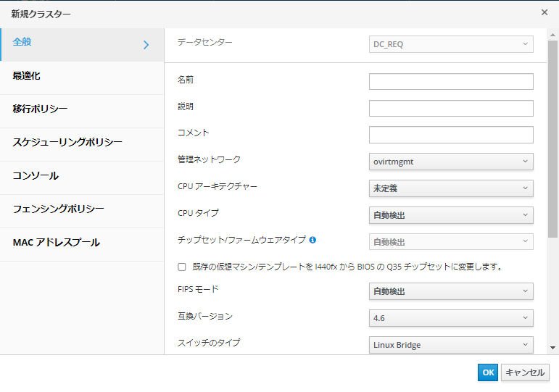Open the FIPS モード dropdown
Viewport: 559px width, 392px height.
[x=451, y=291]
